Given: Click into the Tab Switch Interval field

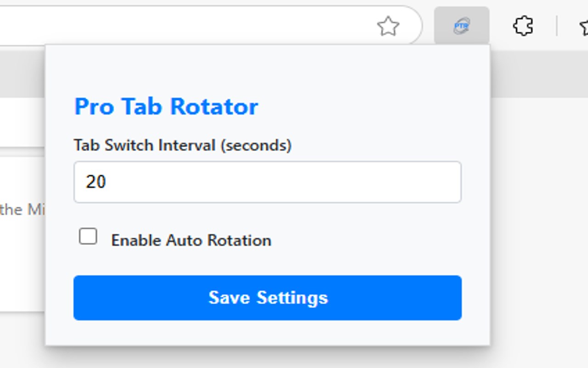Looking at the screenshot, I should (267, 182).
